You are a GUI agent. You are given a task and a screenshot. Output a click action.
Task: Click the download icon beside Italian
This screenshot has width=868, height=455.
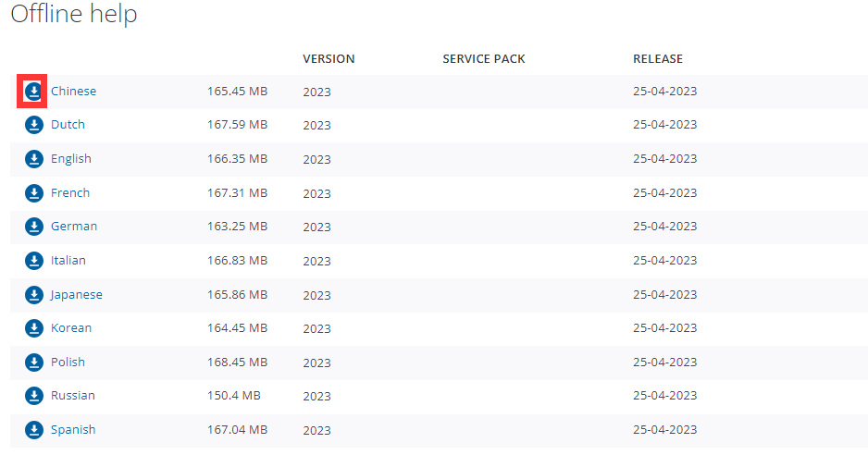coord(33,261)
